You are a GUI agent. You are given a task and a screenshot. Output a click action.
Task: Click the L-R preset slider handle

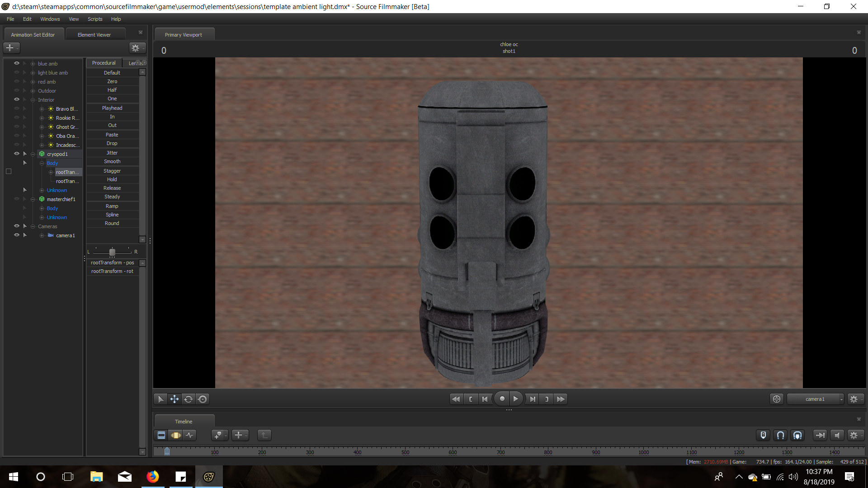[112, 252]
